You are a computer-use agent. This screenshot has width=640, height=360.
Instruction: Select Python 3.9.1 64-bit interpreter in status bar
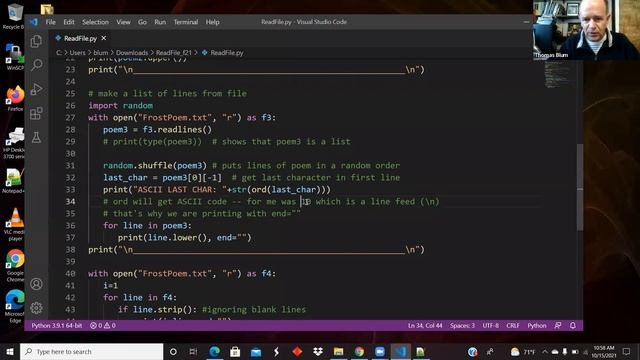pyautogui.click(x=57, y=326)
